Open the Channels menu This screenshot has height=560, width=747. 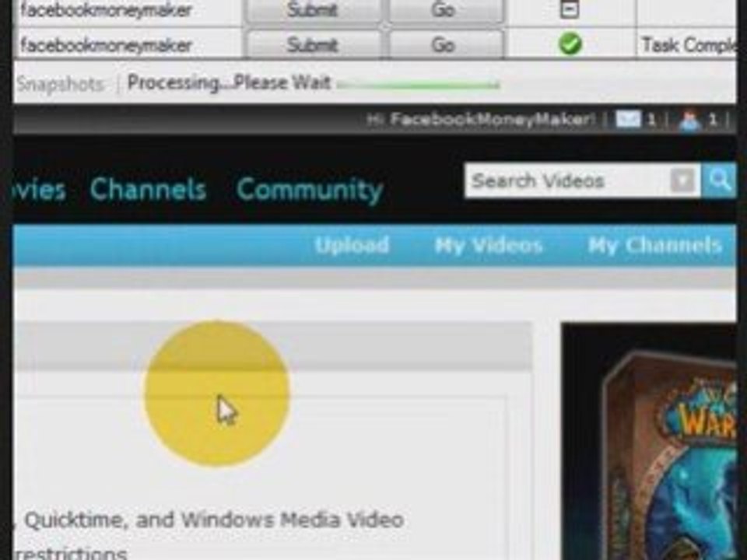click(148, 190)
